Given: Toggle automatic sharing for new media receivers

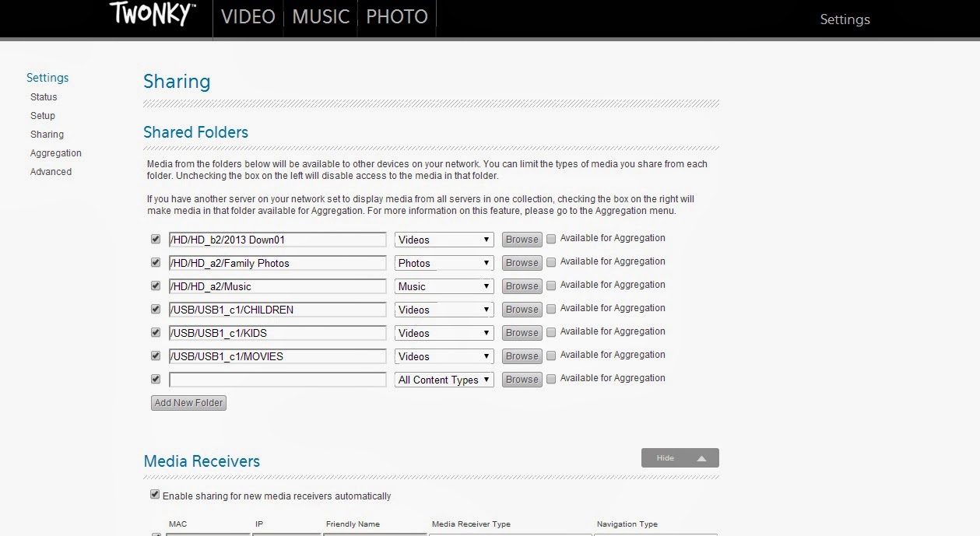Looking at the screenshot, I should (155, 495).
